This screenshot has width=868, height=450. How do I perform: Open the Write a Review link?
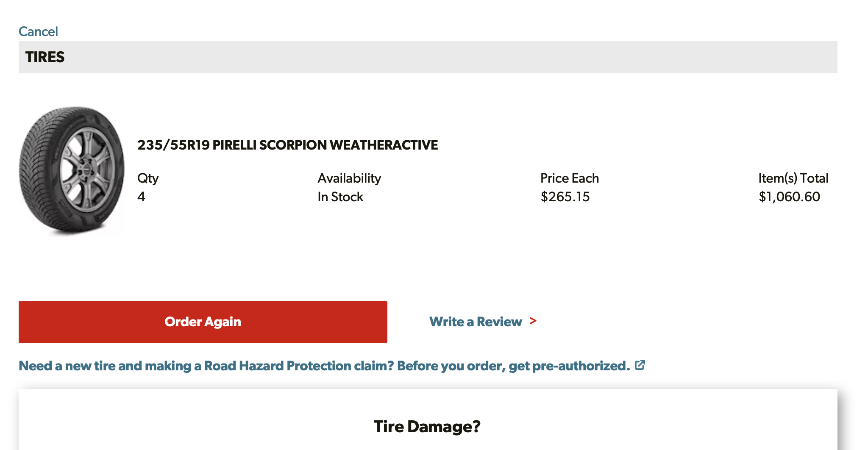click(475, 322)
